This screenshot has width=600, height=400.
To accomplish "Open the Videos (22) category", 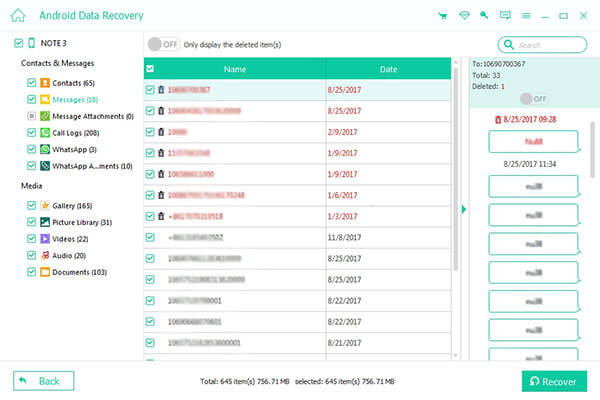I will coord(70,239).
